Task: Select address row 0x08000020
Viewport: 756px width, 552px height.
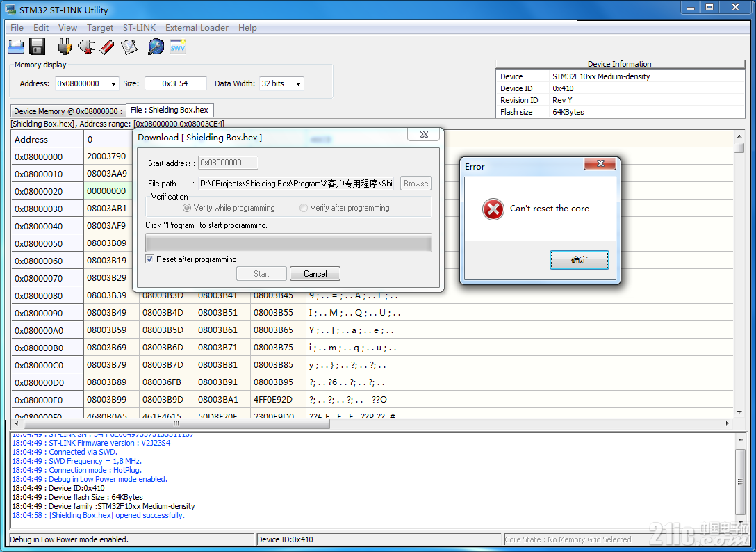Action: (x=47, y=191)
